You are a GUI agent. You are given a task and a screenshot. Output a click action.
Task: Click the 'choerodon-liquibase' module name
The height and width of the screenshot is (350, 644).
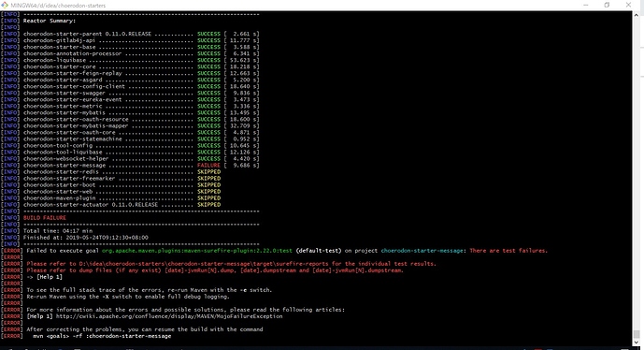point(54,60)
